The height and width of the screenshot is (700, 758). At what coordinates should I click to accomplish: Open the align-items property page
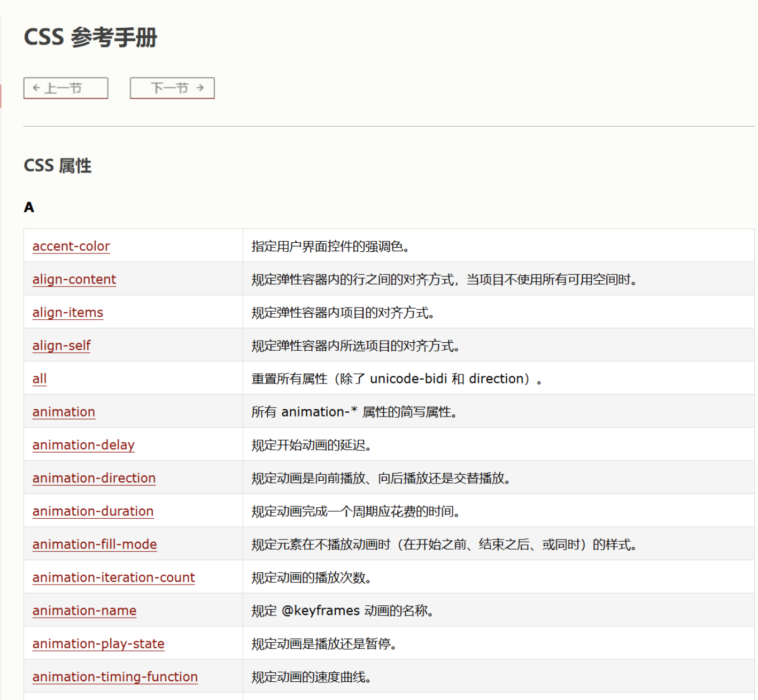[x=67, y=313]
